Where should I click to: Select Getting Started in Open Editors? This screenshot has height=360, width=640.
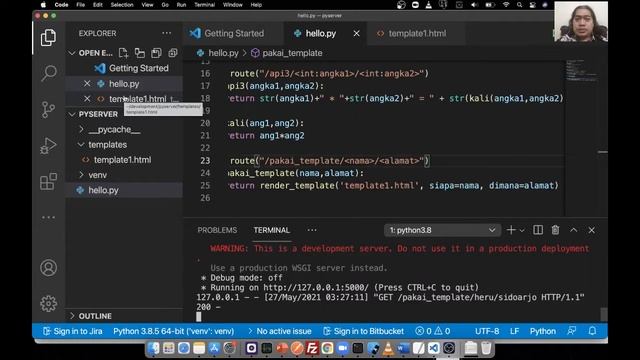click(x=138, y=68)
